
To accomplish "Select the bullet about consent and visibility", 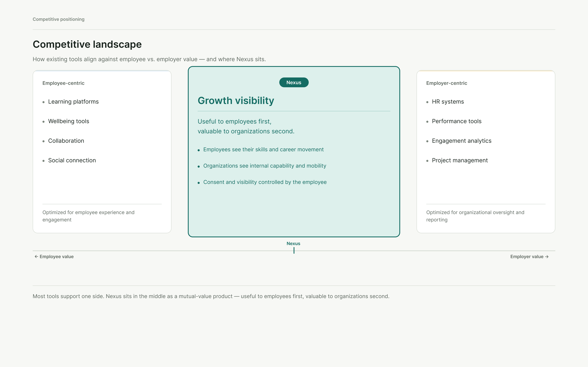I will [x=262, y=182].
